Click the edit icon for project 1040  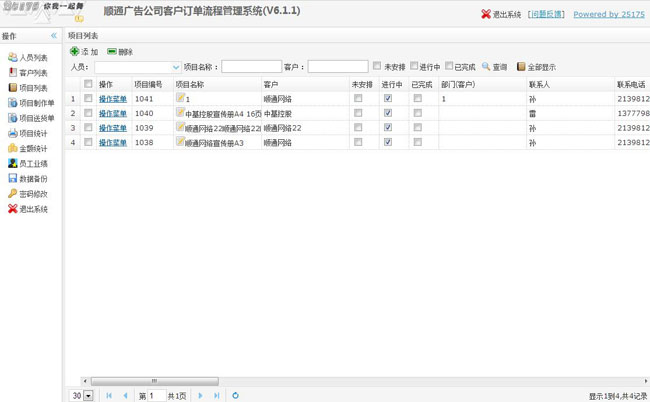point(180,112)
